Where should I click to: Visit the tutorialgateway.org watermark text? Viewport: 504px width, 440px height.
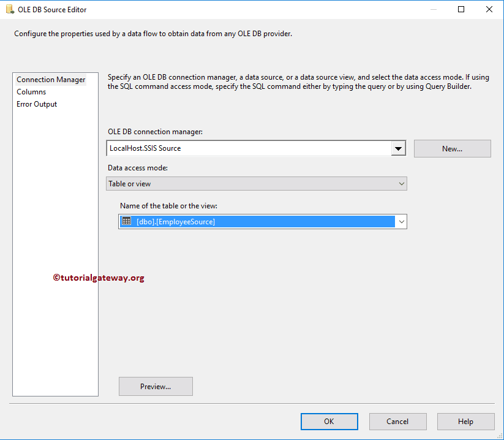pyautogui.click(x=99, y=277)
